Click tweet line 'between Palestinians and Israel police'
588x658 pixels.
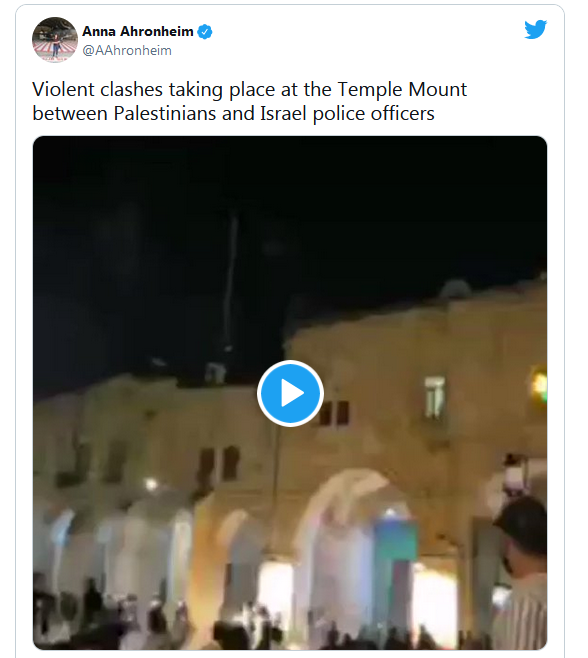[x=233, y=113]
